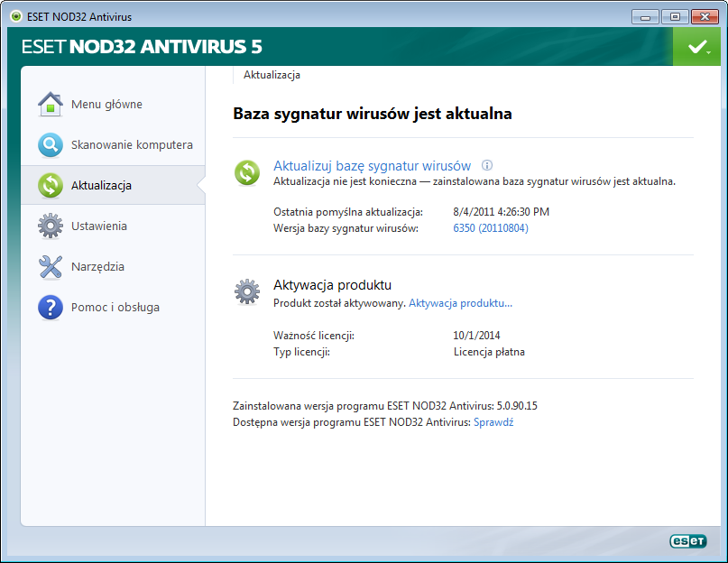Image resolution: width=728 pixels, height=563 pixels.
Task: Click the ESET eye icon in the title bar
Action: pos(16,17)
